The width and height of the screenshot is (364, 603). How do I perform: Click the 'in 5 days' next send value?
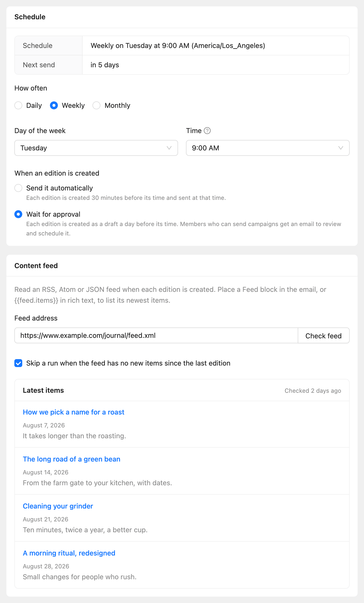(x=105, y=65)
